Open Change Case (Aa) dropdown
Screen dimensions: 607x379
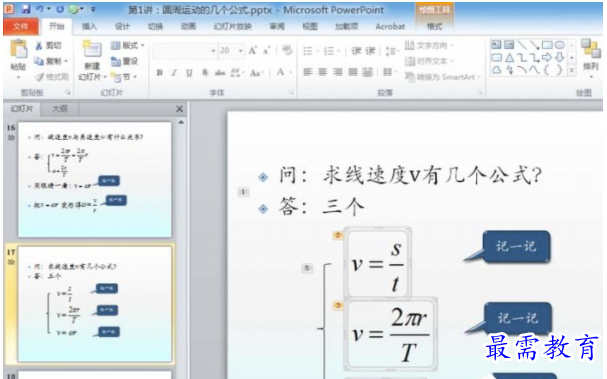(257, 72)
